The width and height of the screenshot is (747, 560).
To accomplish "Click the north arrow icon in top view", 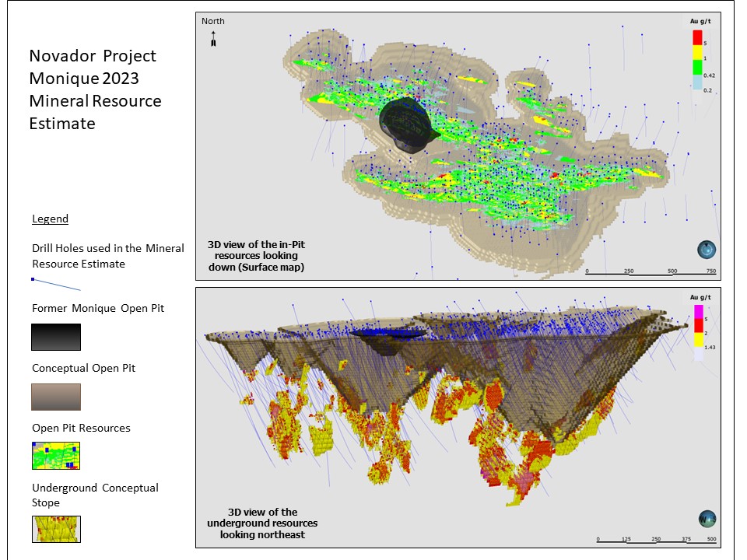I will (213, 39).
